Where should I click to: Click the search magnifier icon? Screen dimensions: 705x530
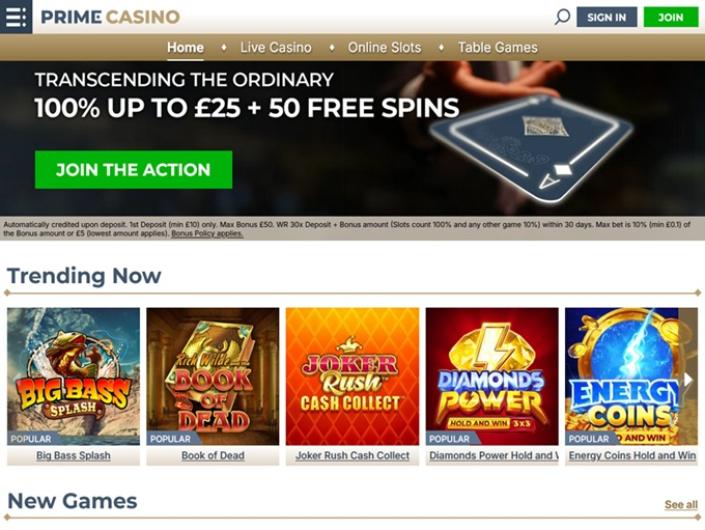pos(562,17)
